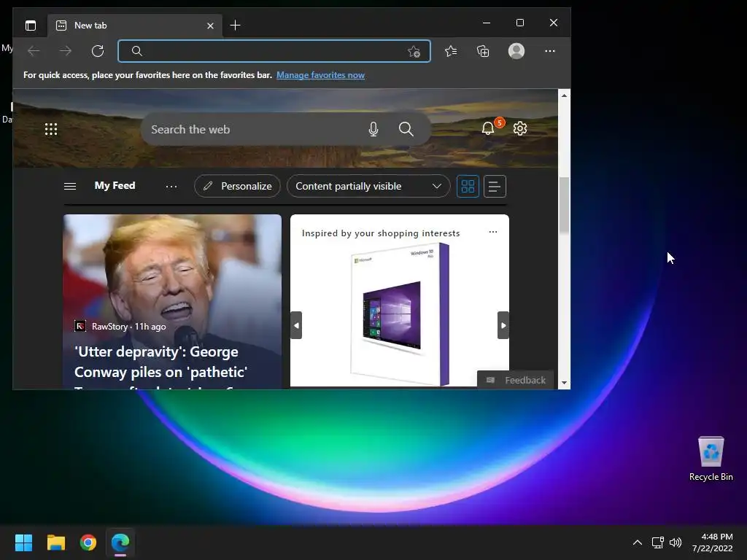
Task: Go forward with the forward arrow
Action: tap(65, 51)
